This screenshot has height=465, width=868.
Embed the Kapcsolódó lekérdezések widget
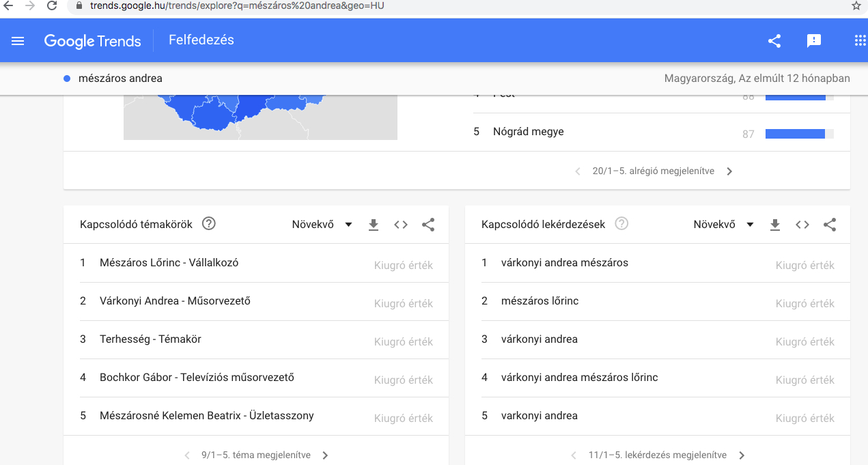(x=802, y=225)
